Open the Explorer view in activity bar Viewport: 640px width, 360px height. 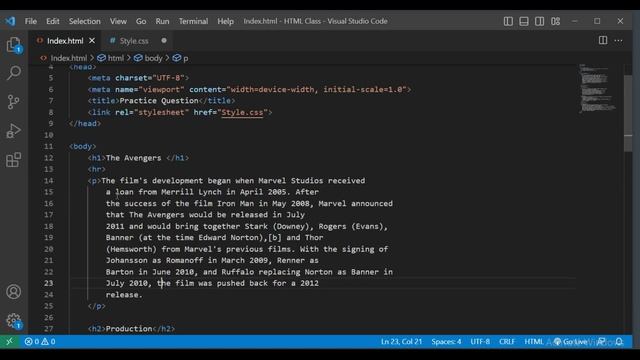(14, 45)
